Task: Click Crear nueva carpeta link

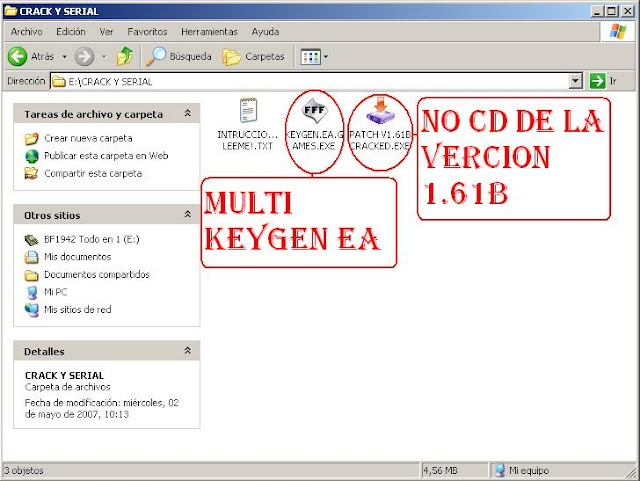Action: pyautogui.click(x=88, y=138)
